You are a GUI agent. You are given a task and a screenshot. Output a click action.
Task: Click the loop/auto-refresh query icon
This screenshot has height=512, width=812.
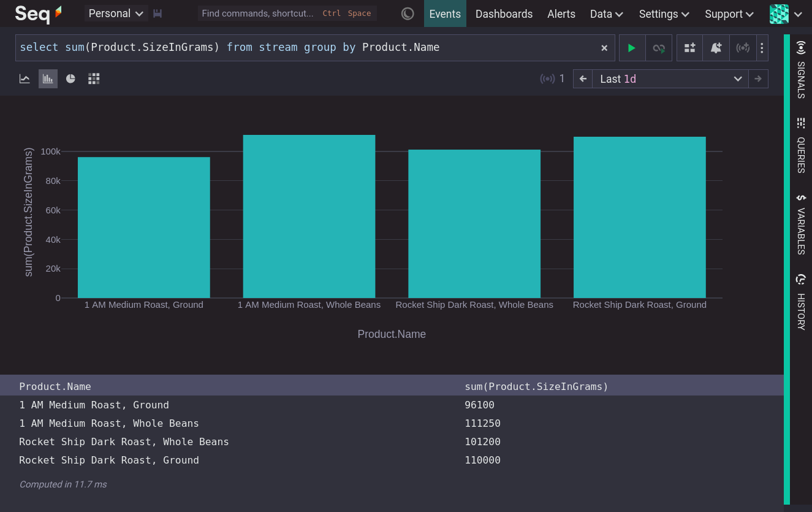tap(659, 48)
